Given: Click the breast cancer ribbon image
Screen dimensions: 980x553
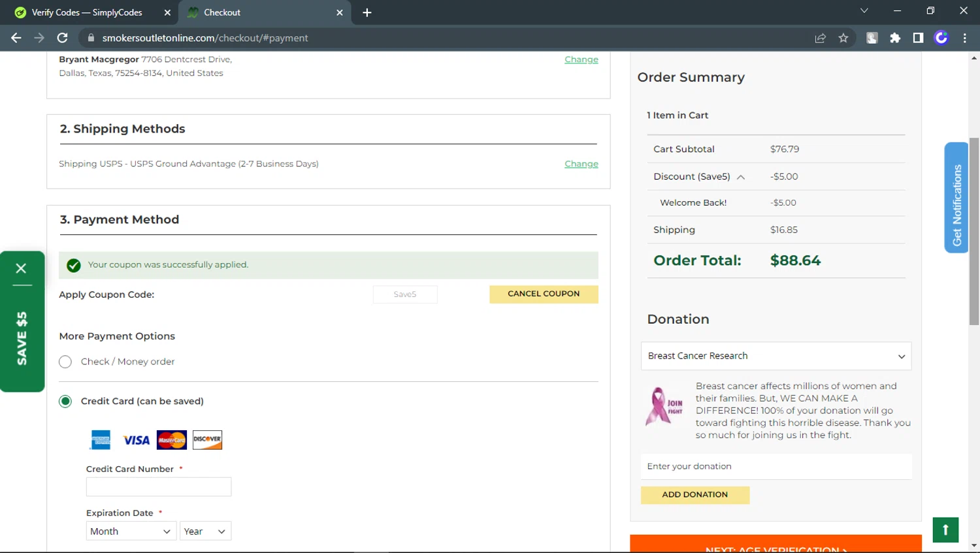Looking at the screenshot, I should point(664,406).
